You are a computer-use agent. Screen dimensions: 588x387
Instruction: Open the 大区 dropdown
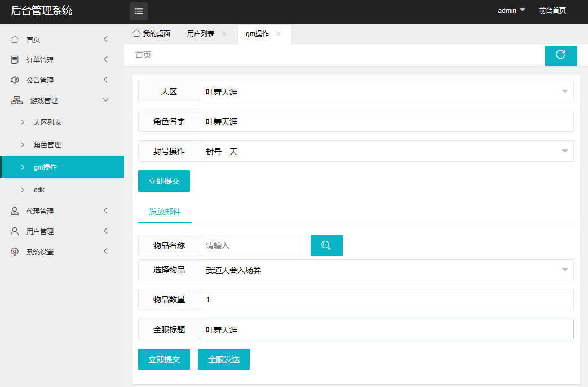387,91
